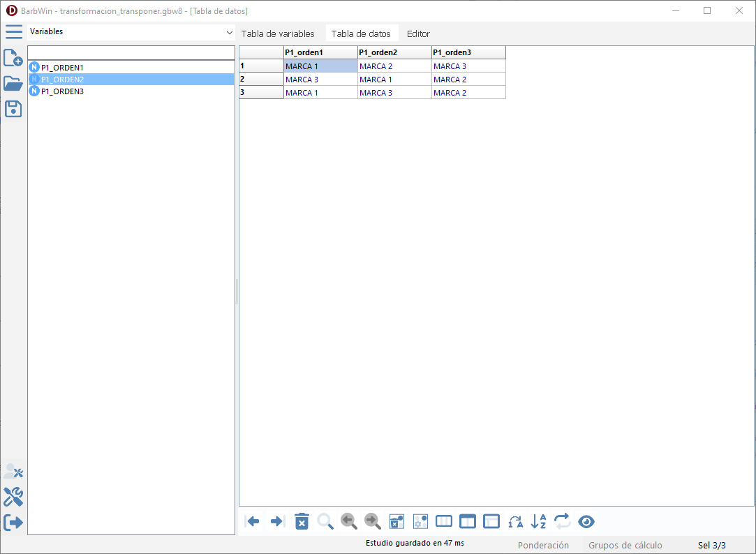This screenshot has width=756, height=554.
Task: Click the save diskette icon
Action: (x=13, y=108)
